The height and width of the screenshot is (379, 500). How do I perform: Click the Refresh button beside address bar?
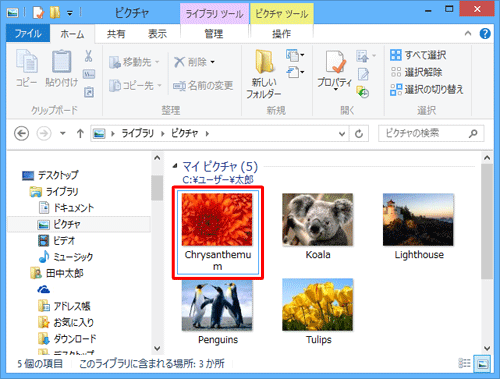click(x=359, y=134)
